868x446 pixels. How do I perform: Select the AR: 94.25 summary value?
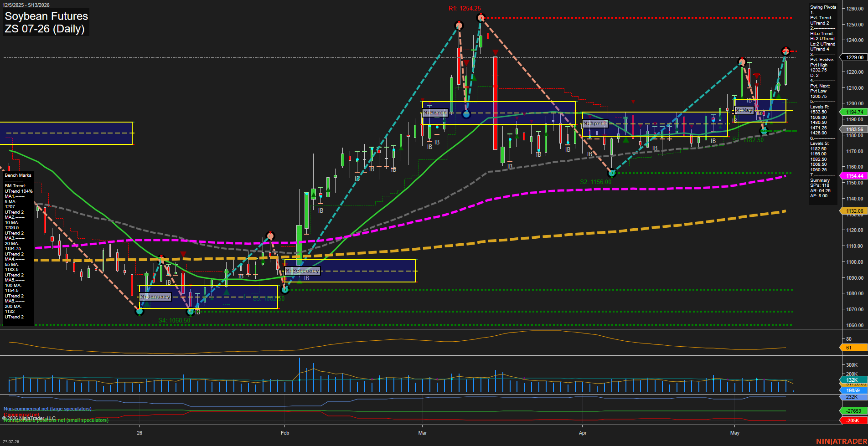pyautogui.click(x=820, y=191)
